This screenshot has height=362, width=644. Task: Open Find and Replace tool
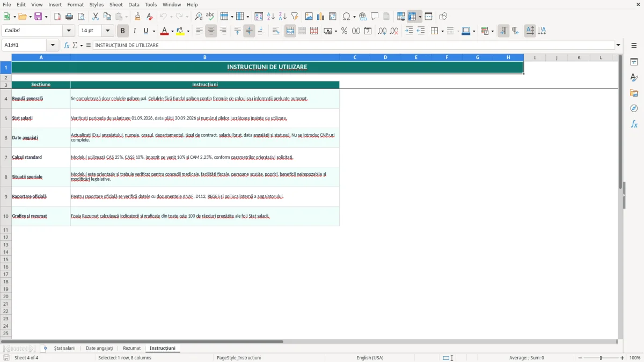[x=199, y=17]
